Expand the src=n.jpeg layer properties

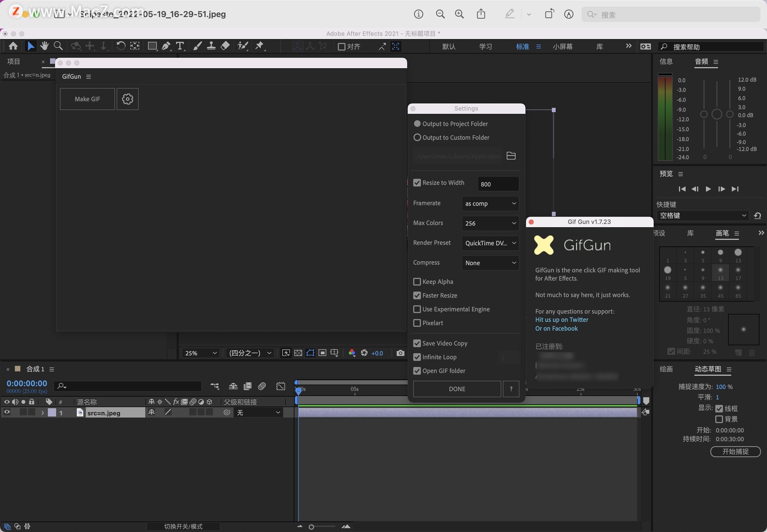coord(42,413)
